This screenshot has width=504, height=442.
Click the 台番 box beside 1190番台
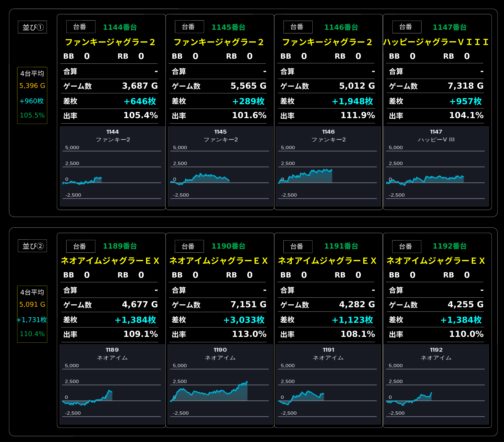(x=189, y=246)
